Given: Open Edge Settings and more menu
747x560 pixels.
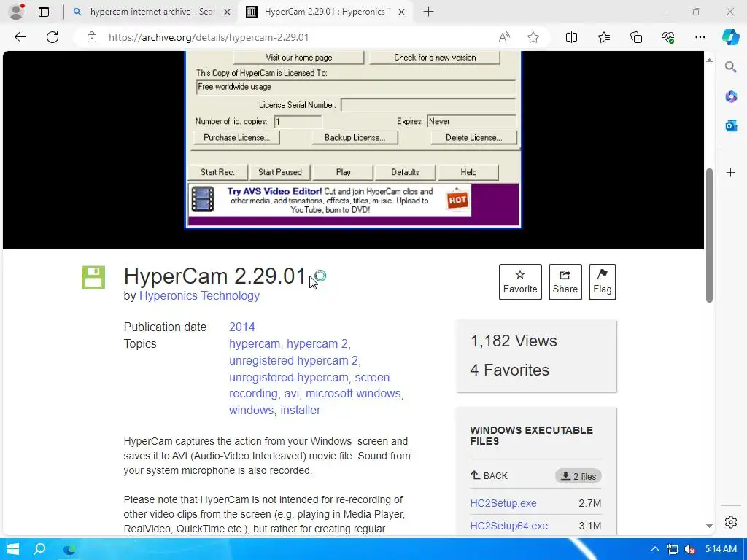Looking at the screenshot, I should point(700,37).
